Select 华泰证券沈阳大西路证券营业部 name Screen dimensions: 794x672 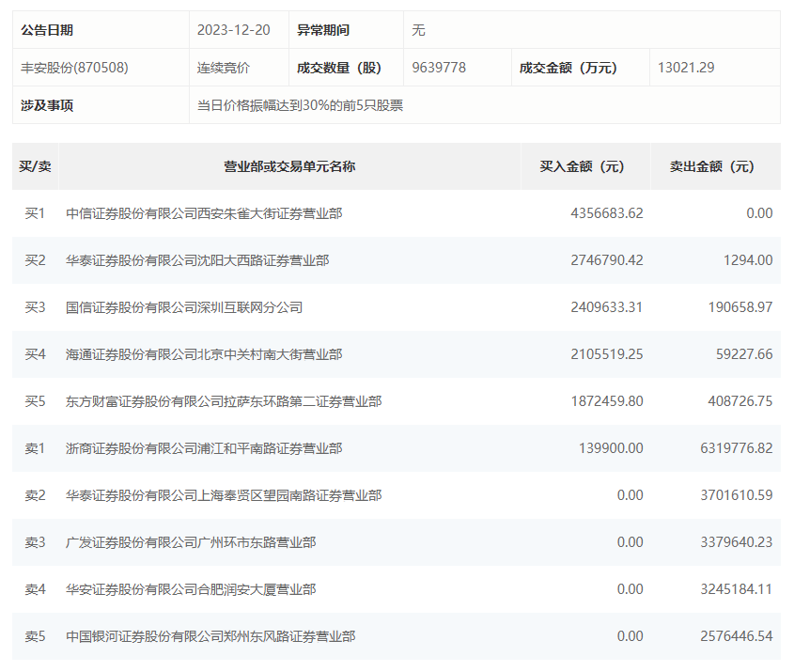(197, 260)
